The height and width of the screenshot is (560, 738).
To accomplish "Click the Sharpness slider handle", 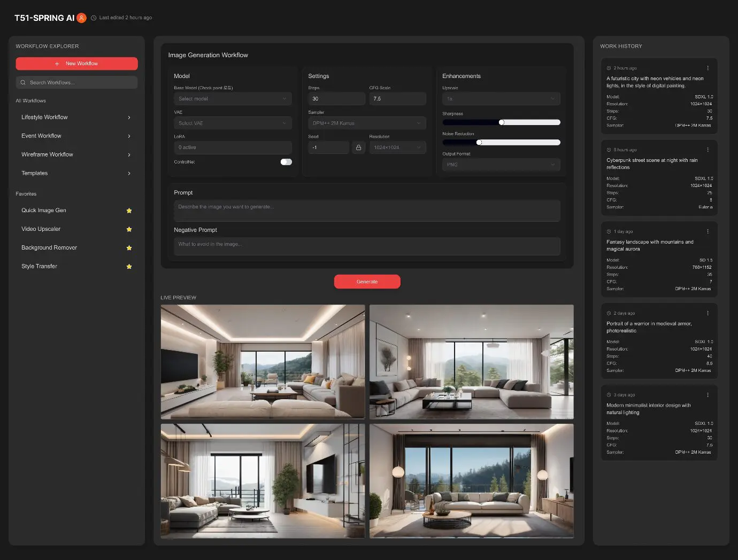I will point(502,122).
